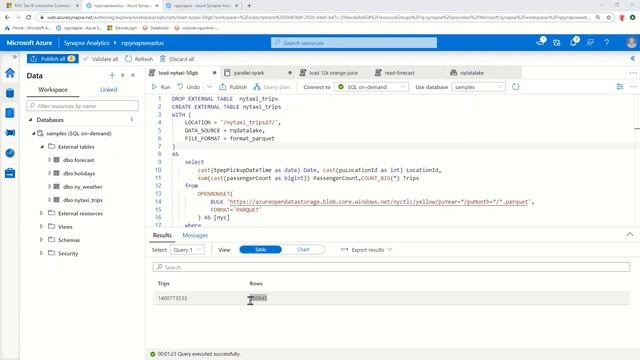Viewport: 640px width, 360px height.
Task: Open the Connect to SQL on-demand dropdown
Action: (x=371, y=87)
